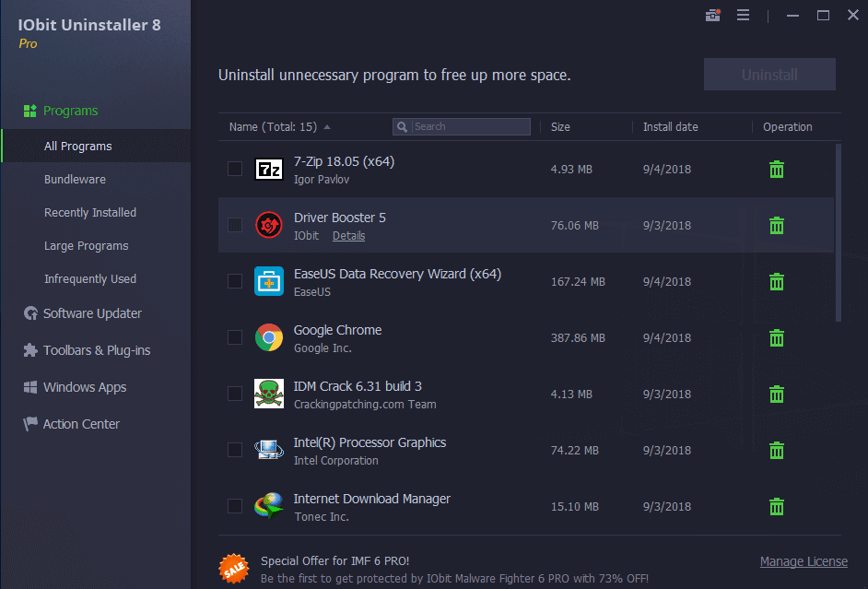Open the Manage License link
Viewport: 868px width, 589px height.
coord(803,561)
